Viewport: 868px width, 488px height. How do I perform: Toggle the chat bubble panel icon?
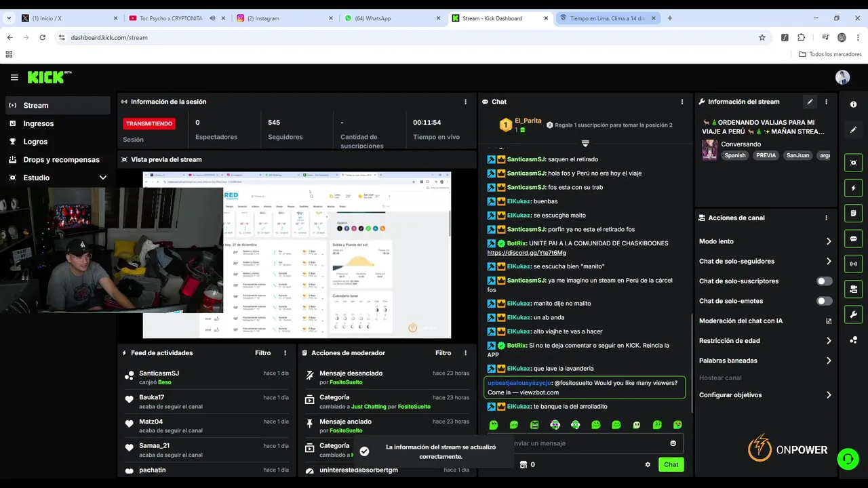tap(853, 239)
